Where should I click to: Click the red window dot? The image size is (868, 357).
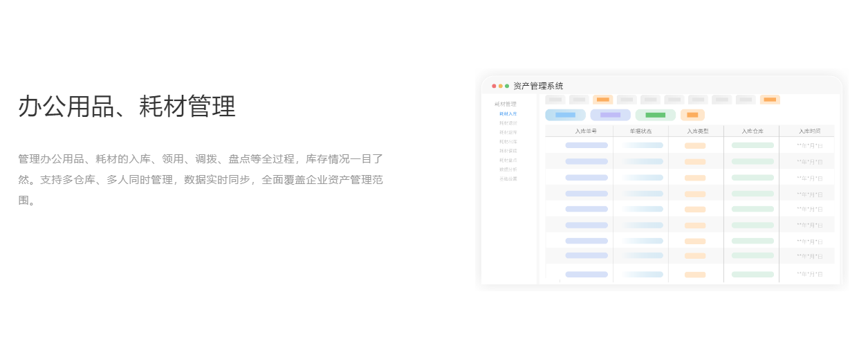(494, 86)
